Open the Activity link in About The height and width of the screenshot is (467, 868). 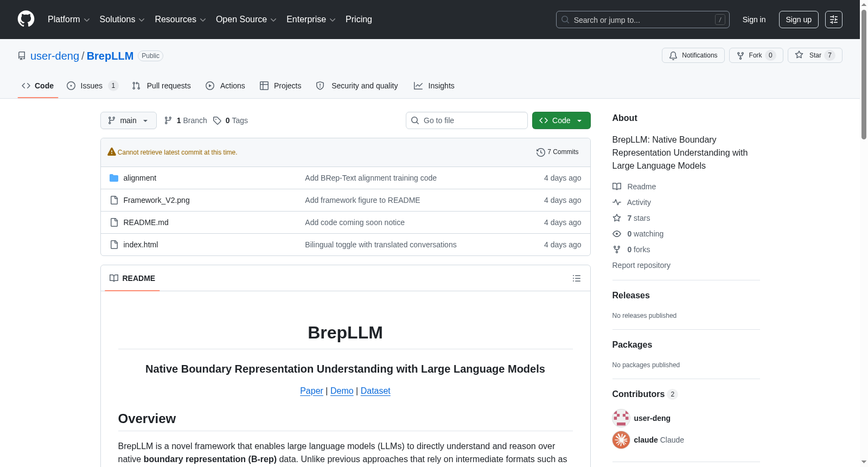click(631, 202)
